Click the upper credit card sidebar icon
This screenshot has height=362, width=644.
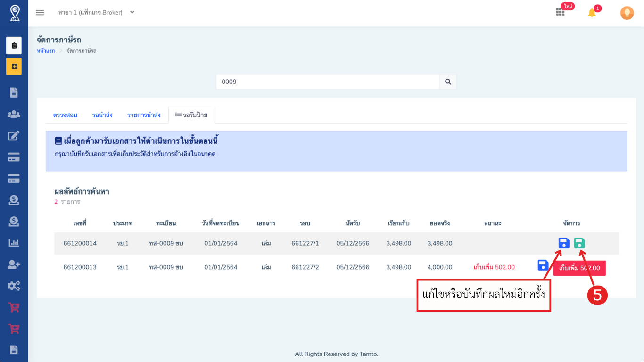(14, 157)
